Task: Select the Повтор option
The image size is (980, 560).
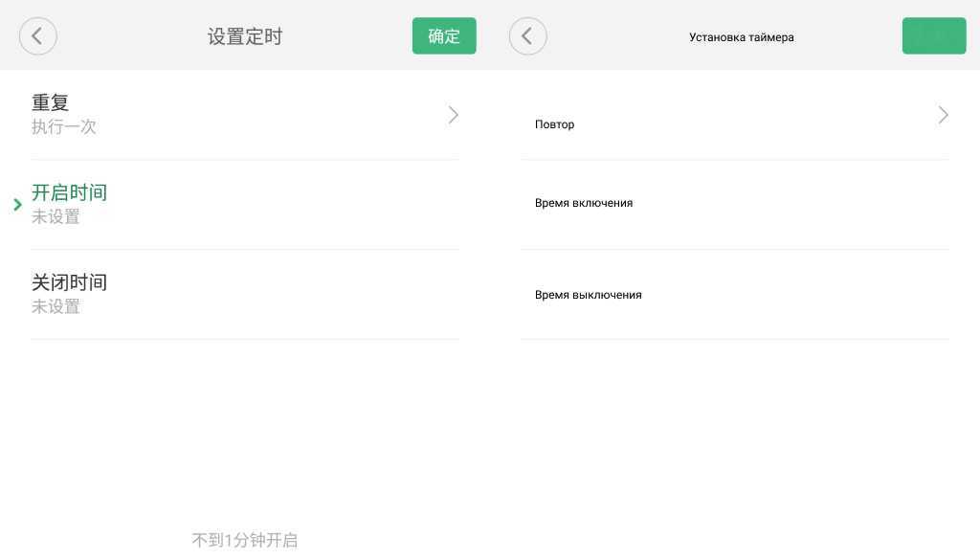Action: [x=555, y=124]
